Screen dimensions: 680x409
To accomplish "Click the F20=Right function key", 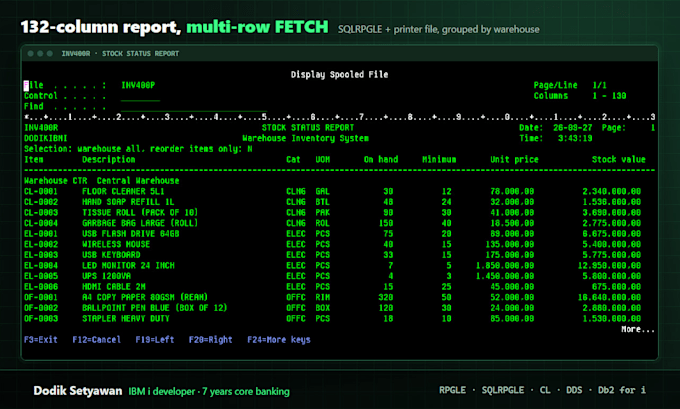I will [x=211, y=340].
